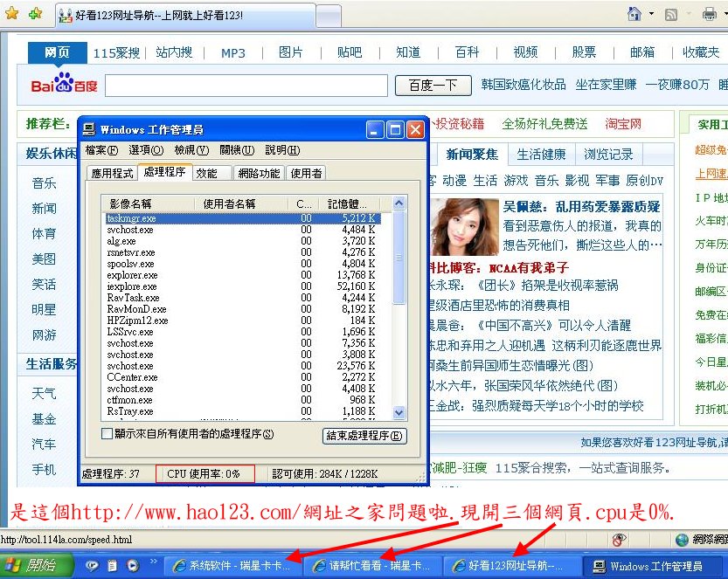Select the 网页 search tab
This screenshot has width=728, height=579.
point(58,52)
